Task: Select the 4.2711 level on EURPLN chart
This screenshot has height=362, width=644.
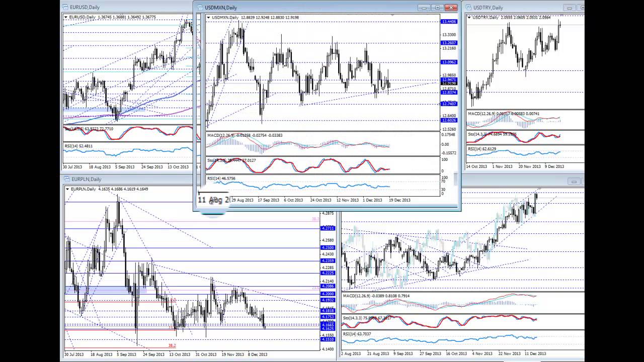Action: (328, 228)
